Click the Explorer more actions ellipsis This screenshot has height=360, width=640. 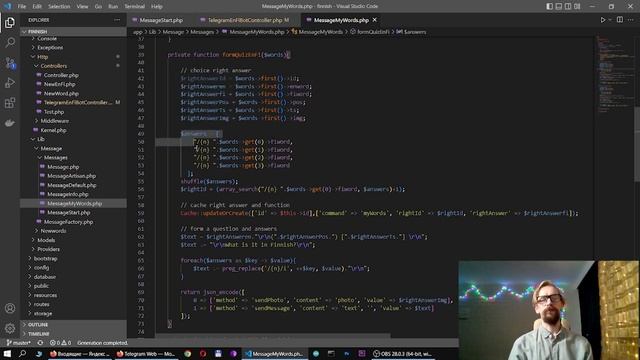click(117, 20)
